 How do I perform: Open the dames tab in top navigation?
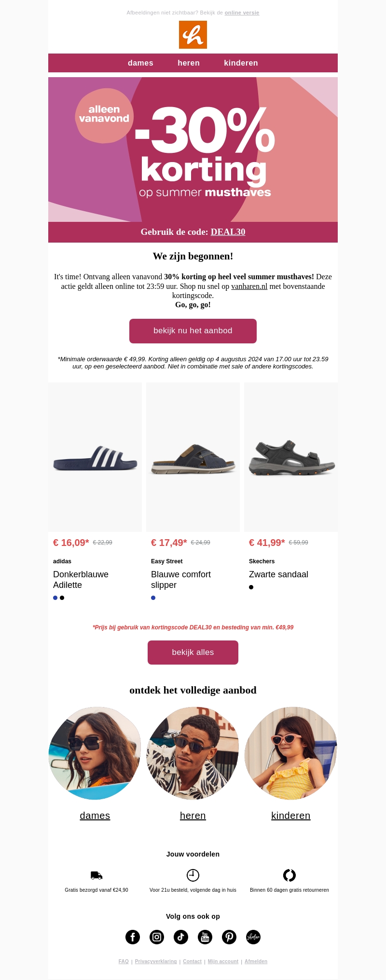[140, 63]
